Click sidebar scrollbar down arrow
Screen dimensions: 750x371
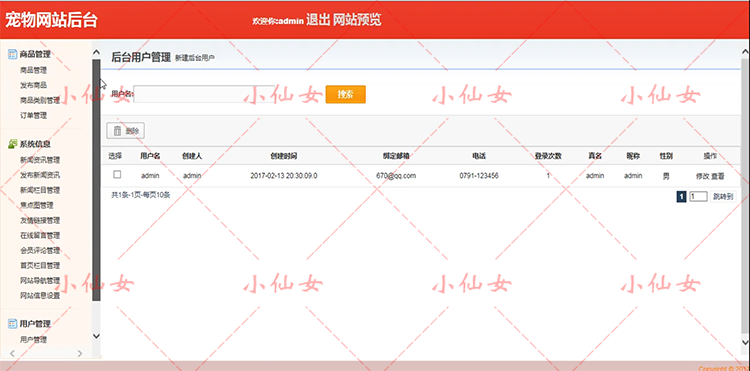point(96,336)
